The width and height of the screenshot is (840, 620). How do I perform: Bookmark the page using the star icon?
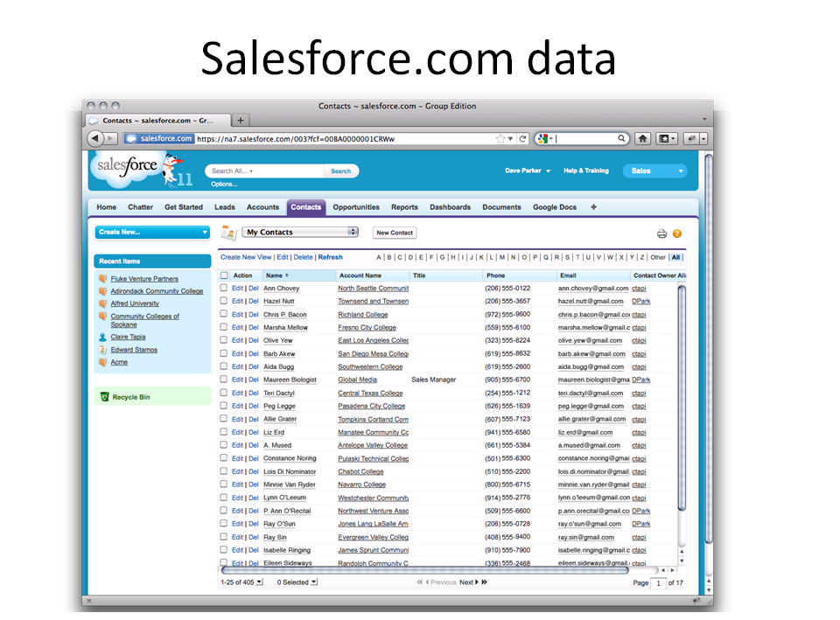click(500, 138)
